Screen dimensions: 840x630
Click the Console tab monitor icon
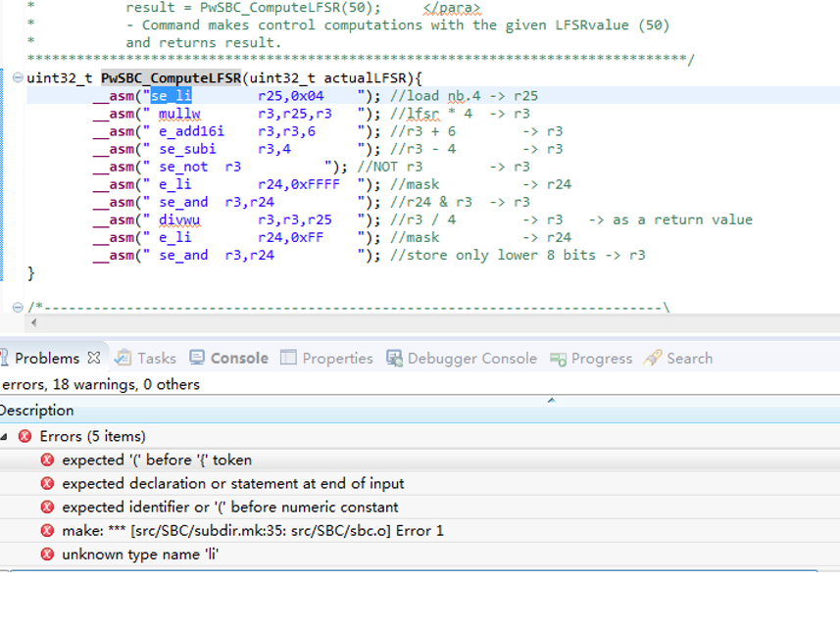click(197, 358)
